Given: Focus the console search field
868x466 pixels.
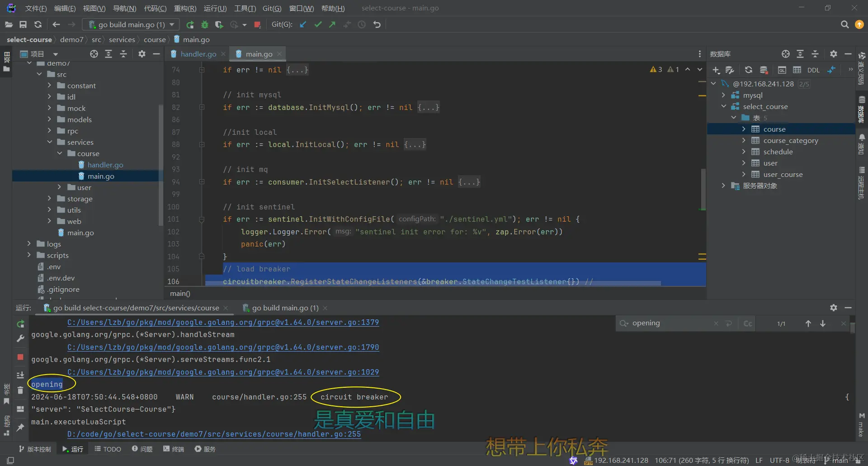Looking at the screenshot, I should click(671, 323).
